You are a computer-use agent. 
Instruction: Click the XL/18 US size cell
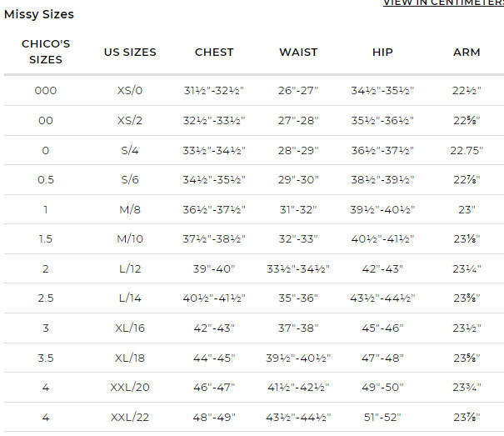click(130, 358)
